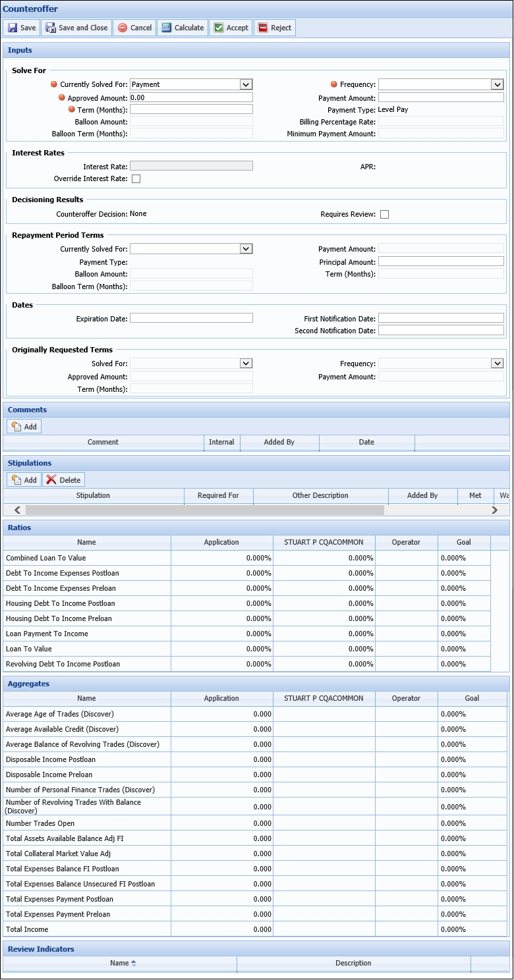Select the Loan To Value row
Screen dimensions: 514x980
(247, 649)
